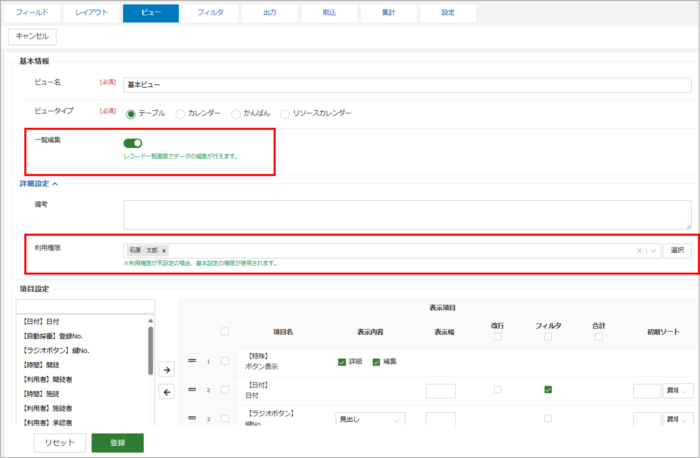Select row 3 ラジオボタン row checkbox
The height and width of the screenshot is (458, 700).
225,418
